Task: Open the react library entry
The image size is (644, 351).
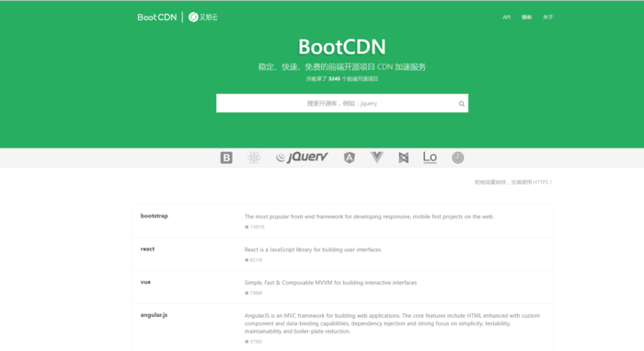Action: [x=147, y=249]
